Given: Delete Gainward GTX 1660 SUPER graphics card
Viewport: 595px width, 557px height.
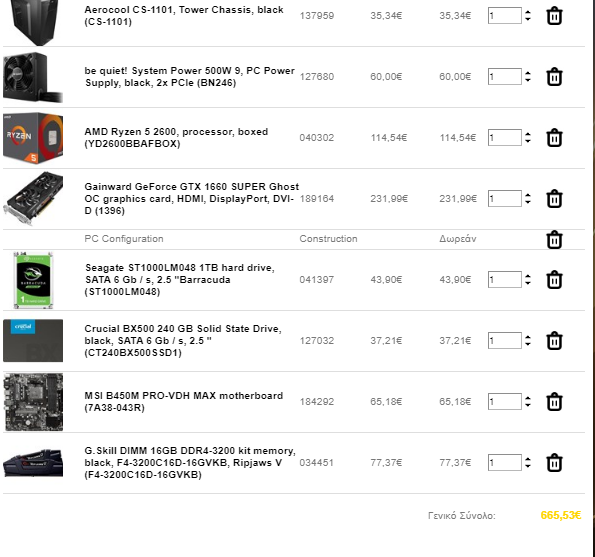Looking at the screenshot, I should click(554, 198).
